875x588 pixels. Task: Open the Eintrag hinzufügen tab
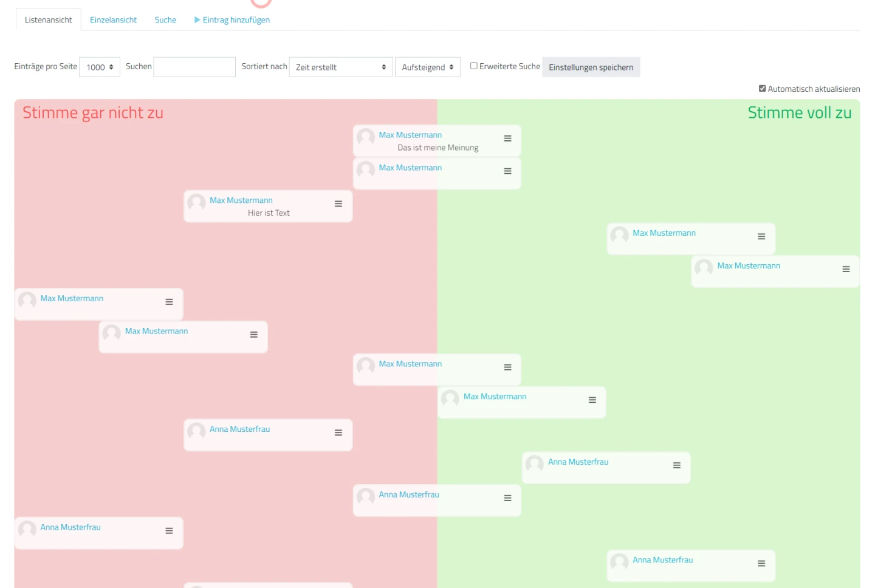232,20
